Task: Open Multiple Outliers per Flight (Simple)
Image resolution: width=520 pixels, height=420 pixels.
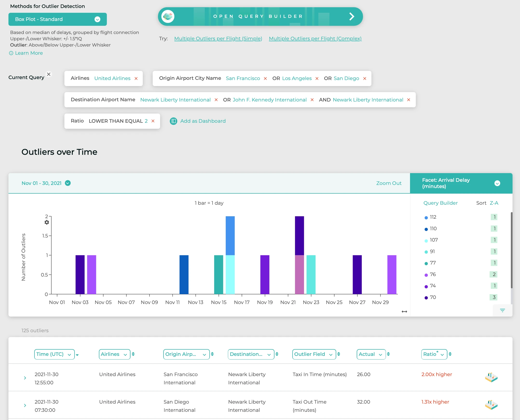Action: pos(218,39)
